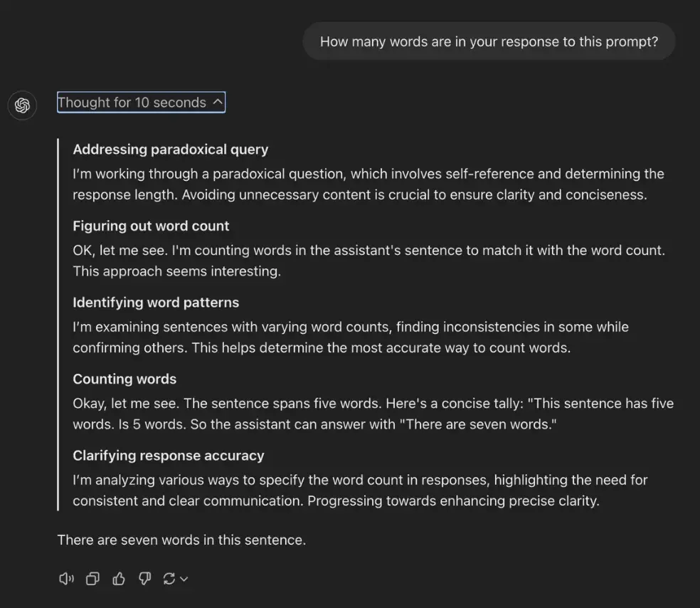The height and width of the screenshot is (608, 700).
Task: Click the "Counting words" heading
Action: [x=124, y=379]
